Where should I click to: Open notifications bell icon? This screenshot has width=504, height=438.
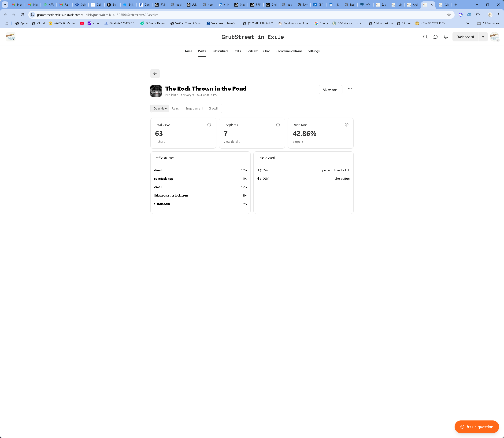tap(446, 37)
